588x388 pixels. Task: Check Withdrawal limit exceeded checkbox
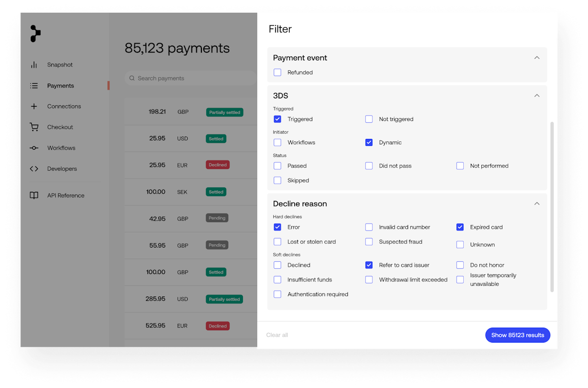tap(369, 280)
